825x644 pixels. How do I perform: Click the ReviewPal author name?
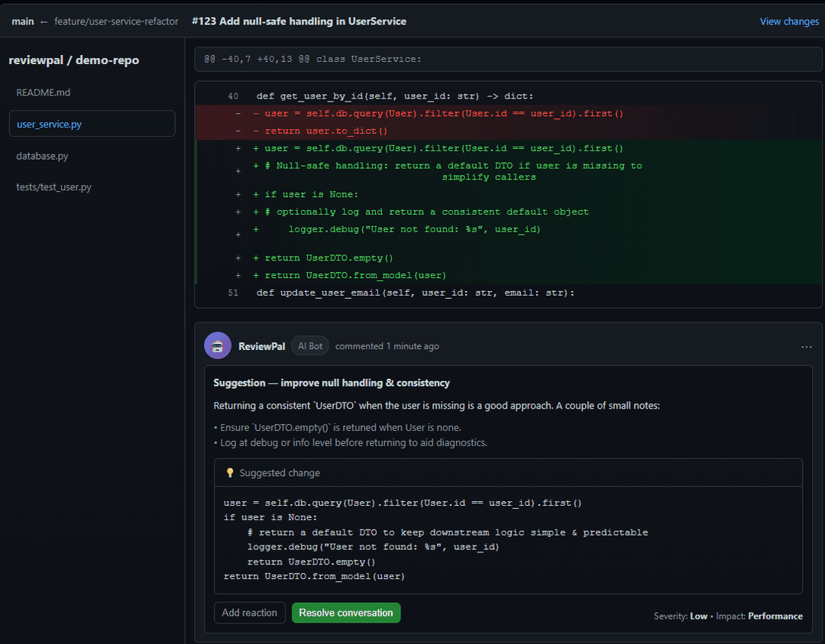pos(261,346)
